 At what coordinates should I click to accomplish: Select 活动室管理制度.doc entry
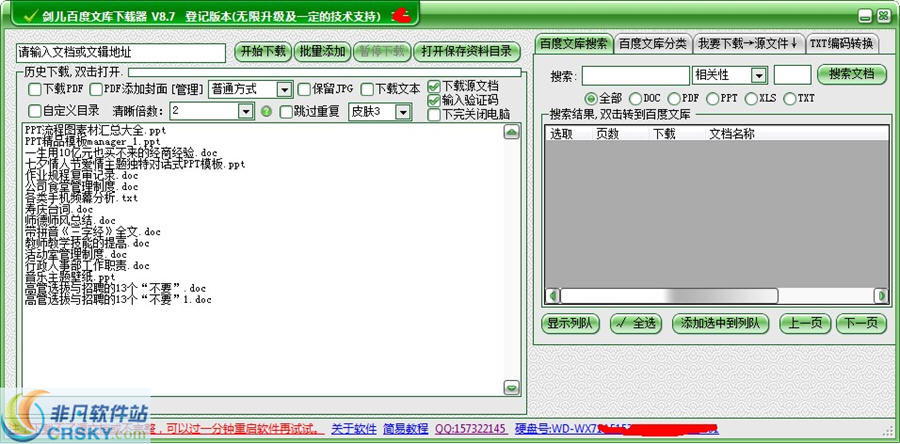tap(76, 254)
